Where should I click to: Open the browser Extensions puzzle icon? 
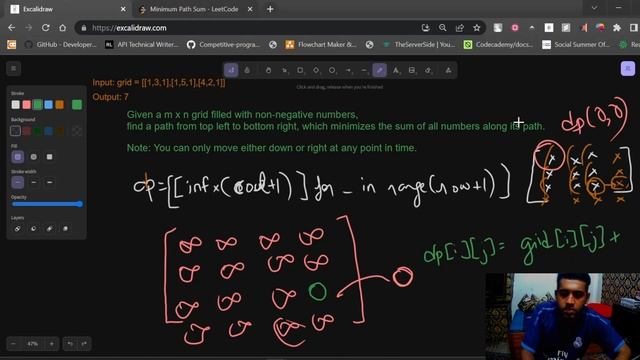(617, 28)
